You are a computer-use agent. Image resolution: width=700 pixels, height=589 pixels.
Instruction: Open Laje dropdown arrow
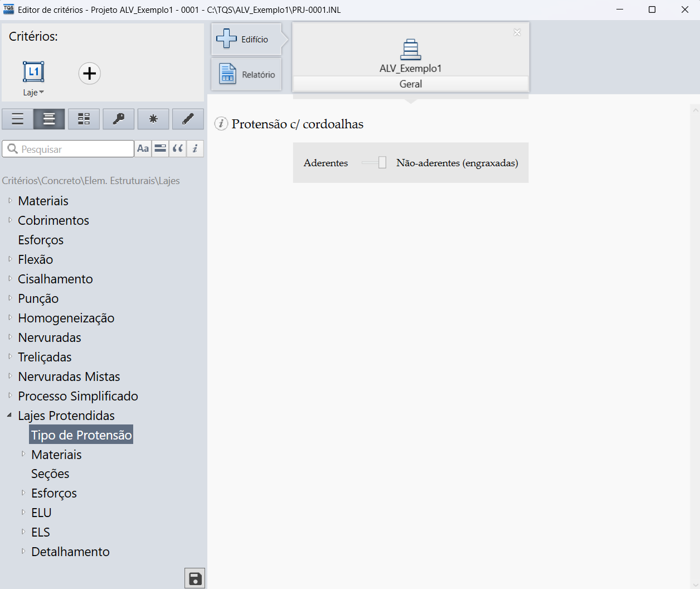point(41,93)
